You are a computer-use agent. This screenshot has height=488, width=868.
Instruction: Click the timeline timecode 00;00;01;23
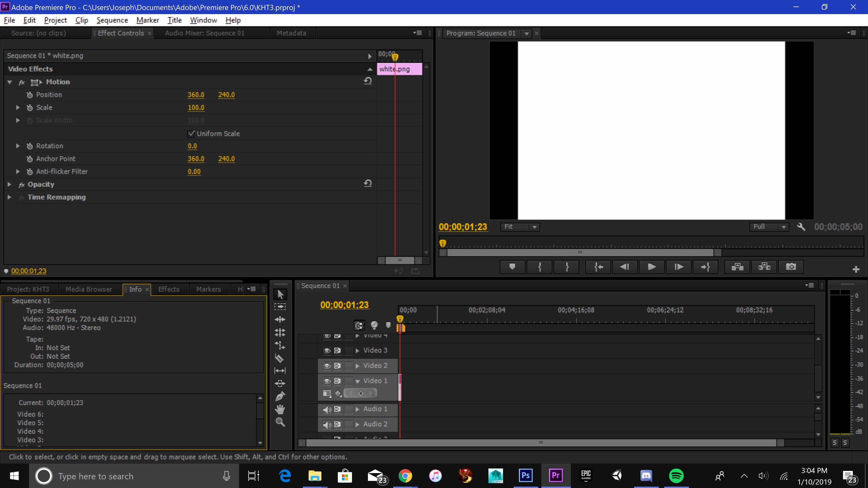tap(344, 305)
